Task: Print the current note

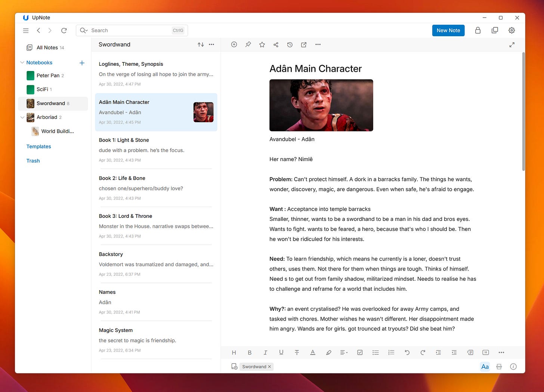Action: point(499,367)
